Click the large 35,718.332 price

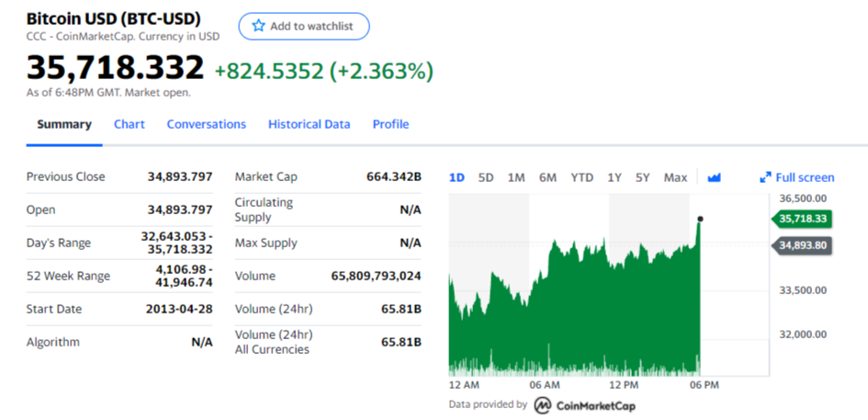point(116,68)
